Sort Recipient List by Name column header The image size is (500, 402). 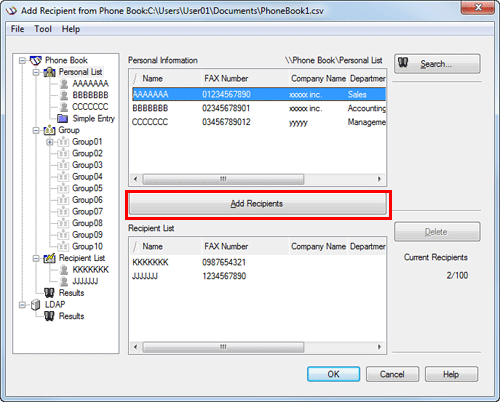[166, 246]
